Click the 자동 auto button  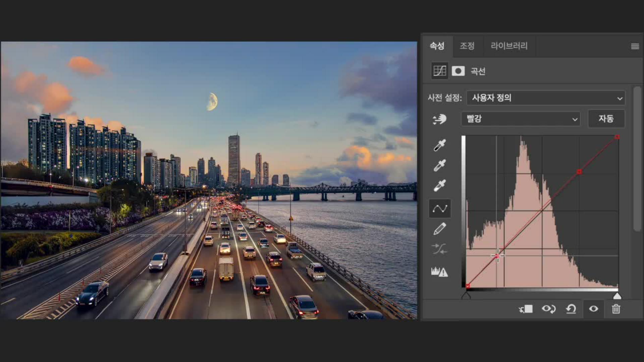(x=606, y=119)
